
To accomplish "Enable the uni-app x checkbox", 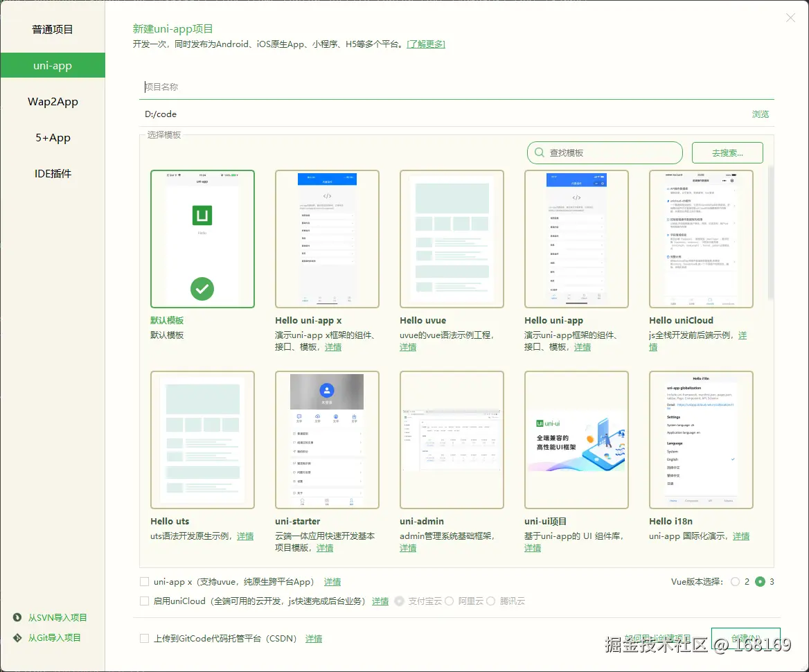I will point(145,582).
